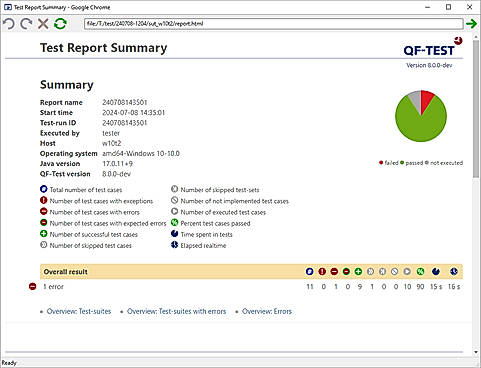This screenshot has height=368, width=481.
Task: Click the QF-TEST logo
Action: 432,47
